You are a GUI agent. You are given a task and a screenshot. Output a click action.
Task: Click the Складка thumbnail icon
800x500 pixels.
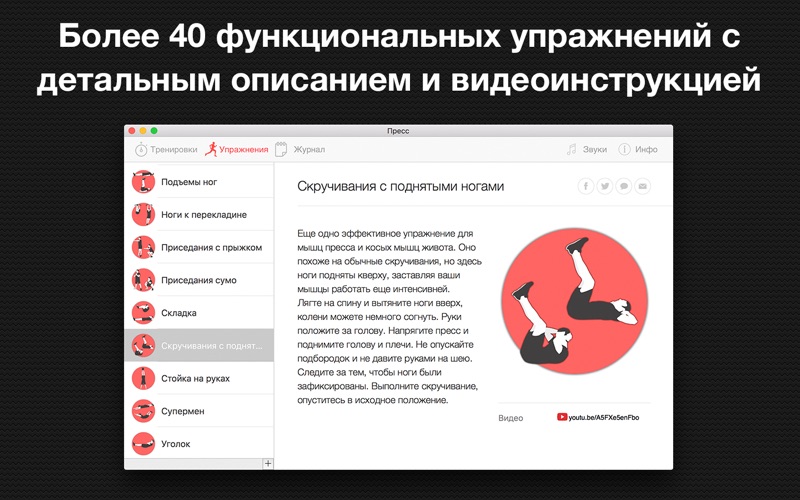143,313
